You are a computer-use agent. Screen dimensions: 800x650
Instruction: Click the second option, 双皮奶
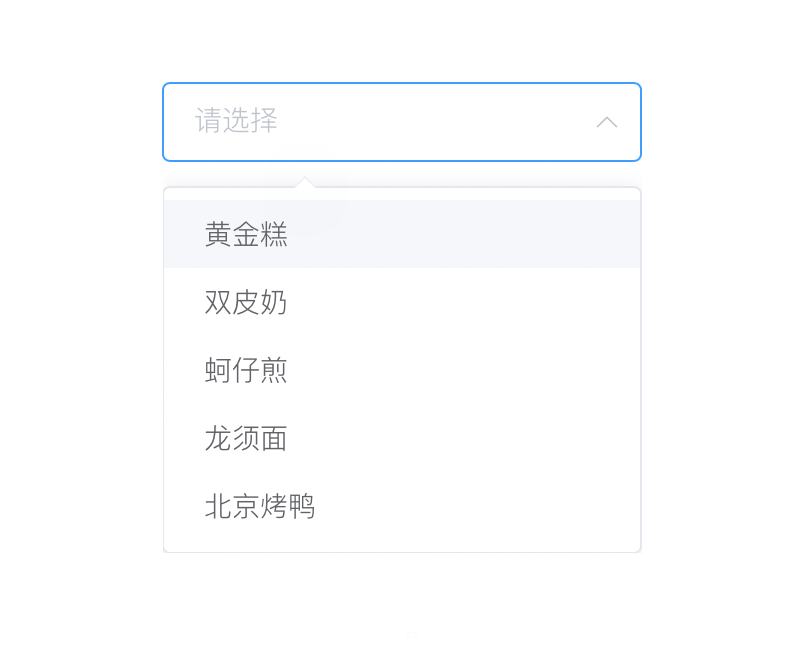click(x=246, y=302)
